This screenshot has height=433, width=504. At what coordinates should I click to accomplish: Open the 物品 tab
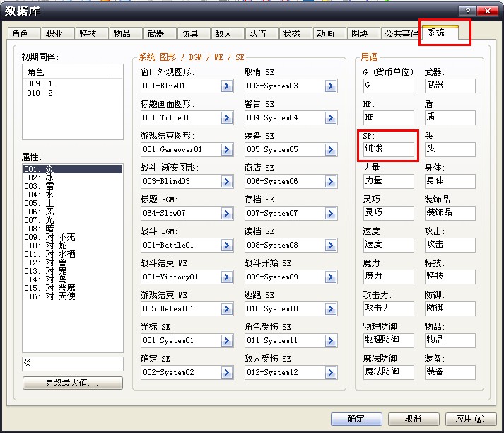[126, 33]
